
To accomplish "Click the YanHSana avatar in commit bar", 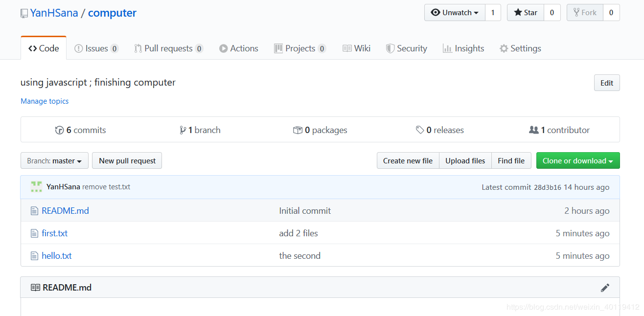I will coord(36,187).
